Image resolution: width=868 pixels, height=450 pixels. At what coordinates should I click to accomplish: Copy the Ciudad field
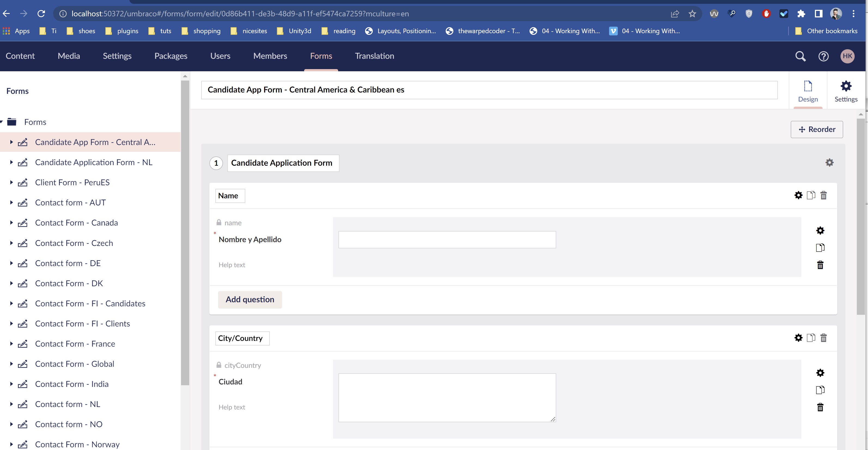click(x=820, y=390)
